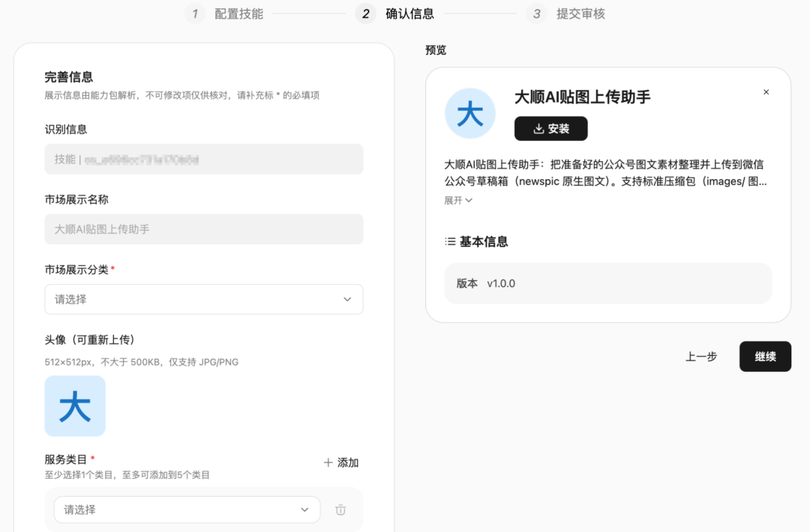Expand the description via 展开
This screenshot has height=532, width=810.
(458, 200)
